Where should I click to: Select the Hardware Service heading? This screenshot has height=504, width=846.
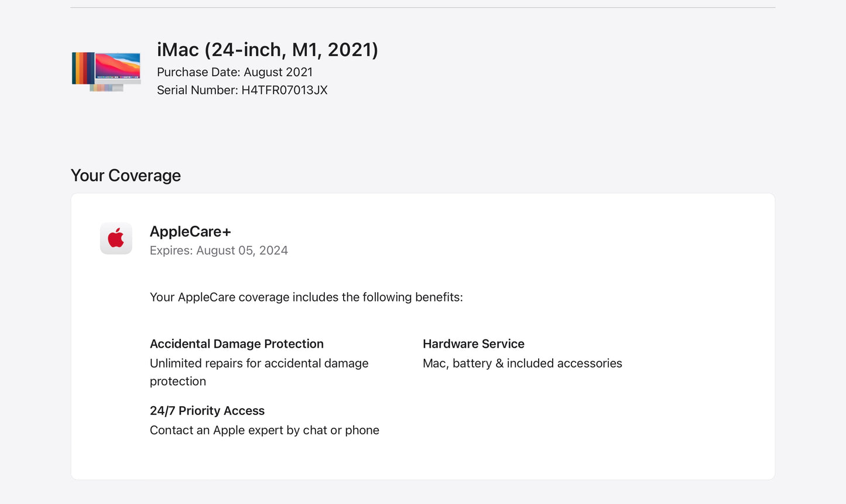coord(473,344)
